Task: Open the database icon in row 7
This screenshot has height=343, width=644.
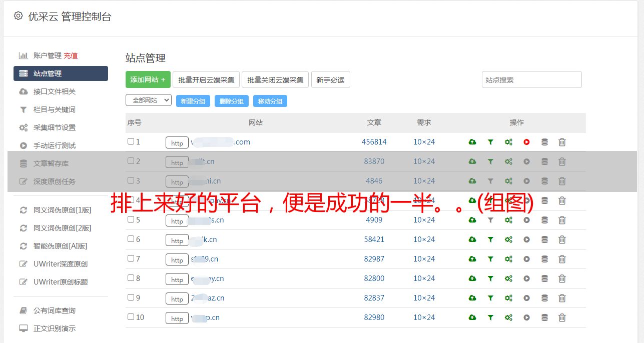Action: point(544,259)
